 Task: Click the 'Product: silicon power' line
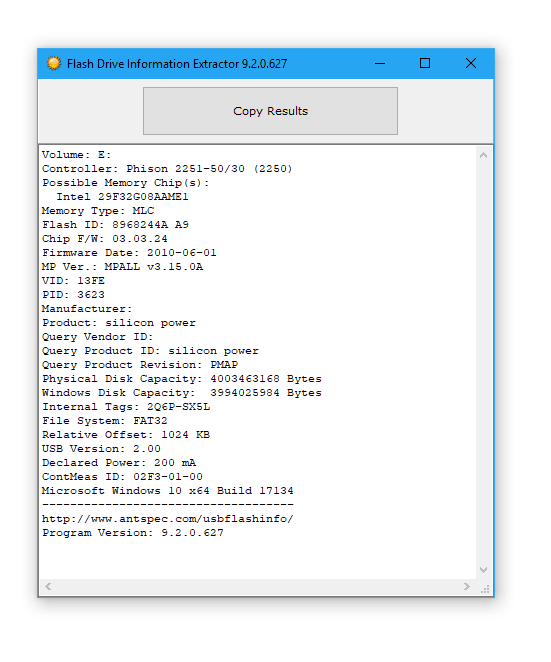[x=119, y=323]
